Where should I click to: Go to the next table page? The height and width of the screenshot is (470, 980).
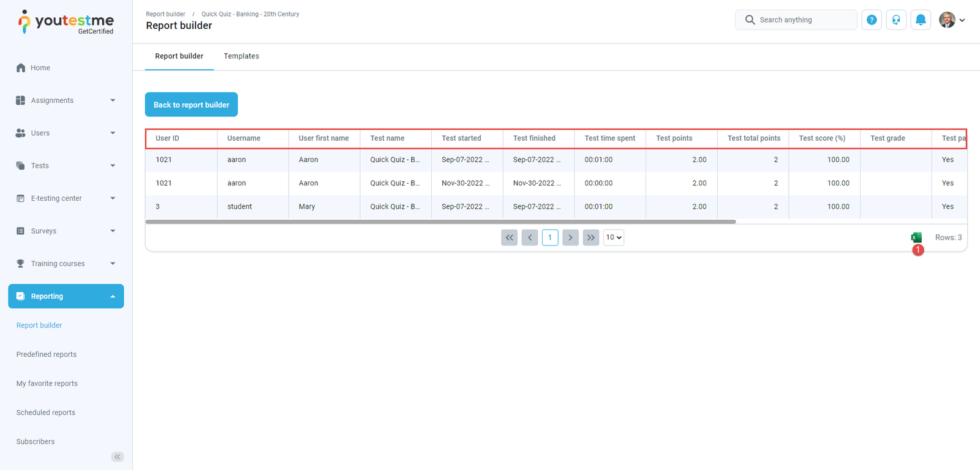point(570,237)
